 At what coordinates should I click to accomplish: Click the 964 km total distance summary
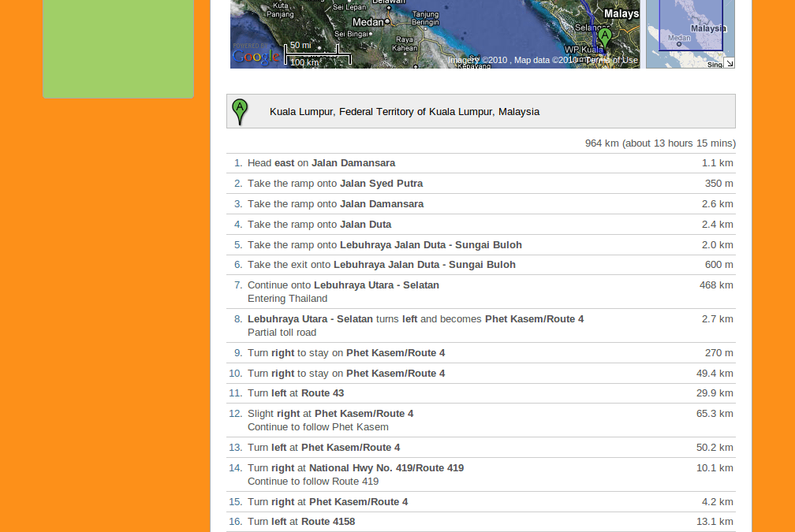coord(660,143)
